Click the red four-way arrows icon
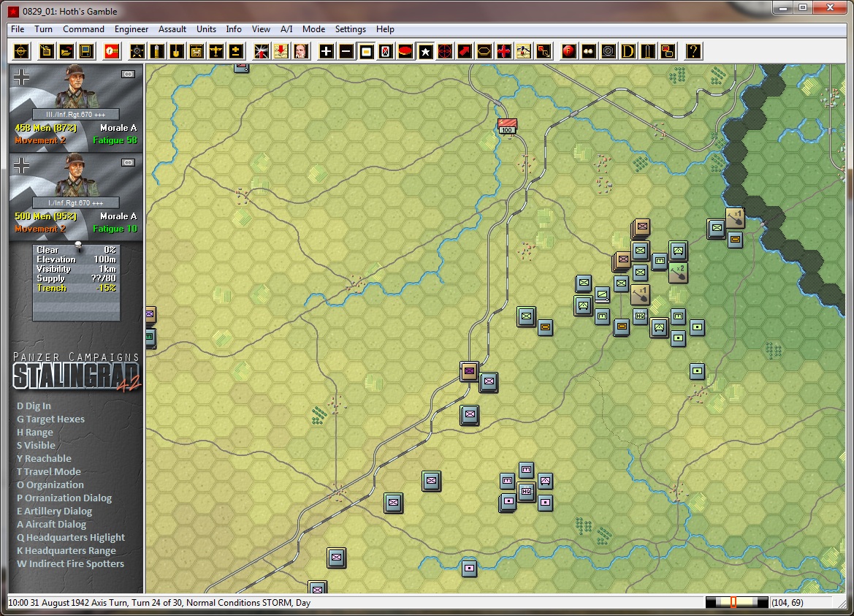Image resolution: width=854 pixels, height=616 pixels. pos(504,51)
